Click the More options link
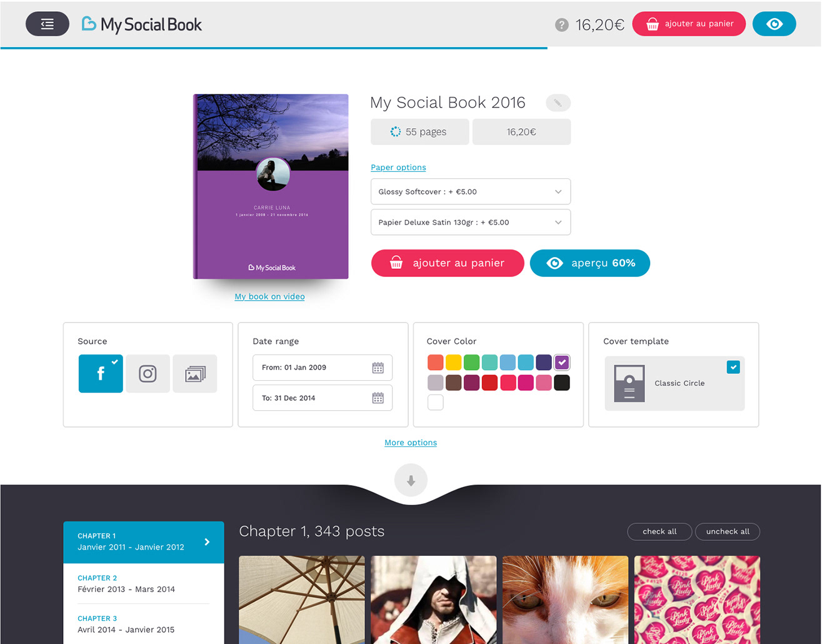Screen dimensions: 822x644 [411, 443]
